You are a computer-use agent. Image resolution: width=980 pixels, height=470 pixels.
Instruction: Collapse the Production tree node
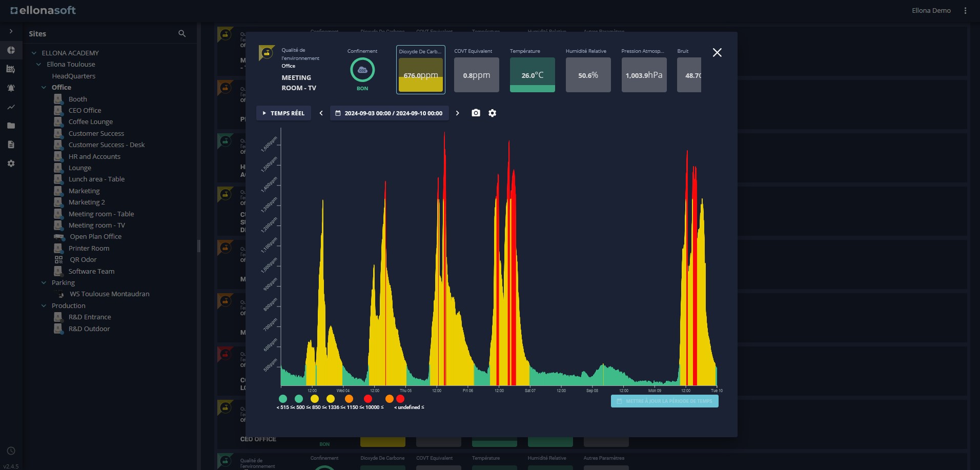[x=44, y=305]
